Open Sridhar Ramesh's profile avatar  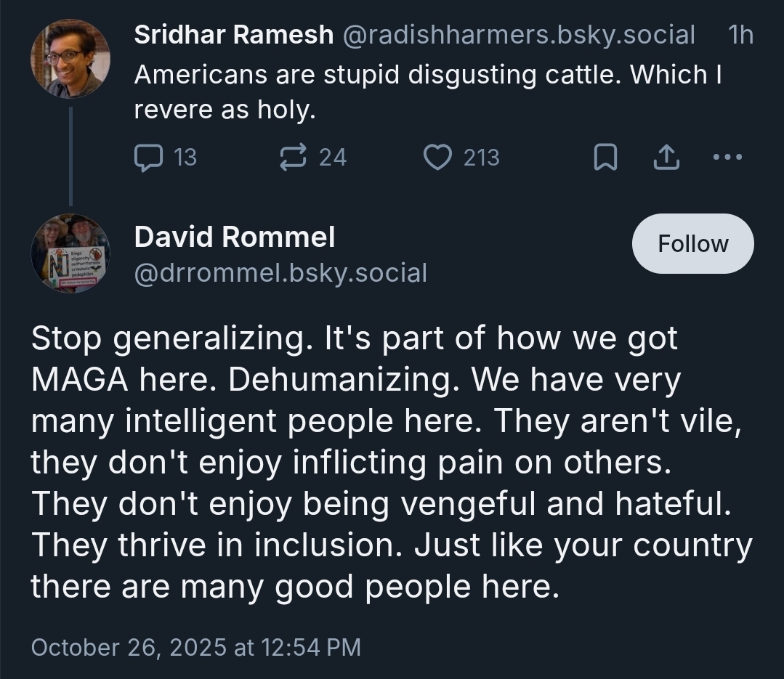70,59
